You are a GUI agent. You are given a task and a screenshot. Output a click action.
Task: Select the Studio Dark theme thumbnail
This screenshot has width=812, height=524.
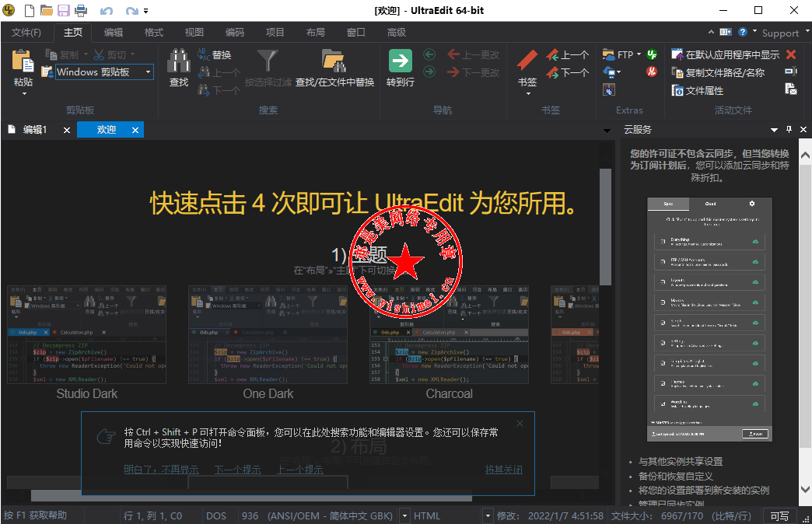87,334
